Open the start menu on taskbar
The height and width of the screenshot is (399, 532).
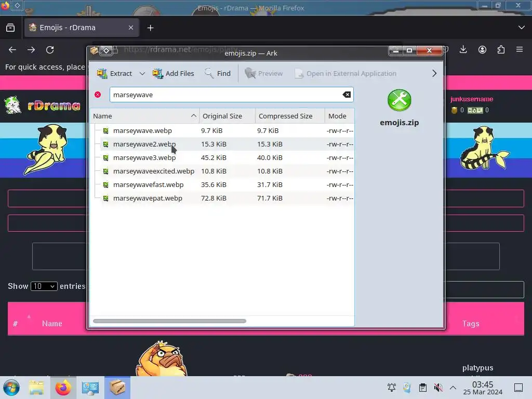[11, 388]
